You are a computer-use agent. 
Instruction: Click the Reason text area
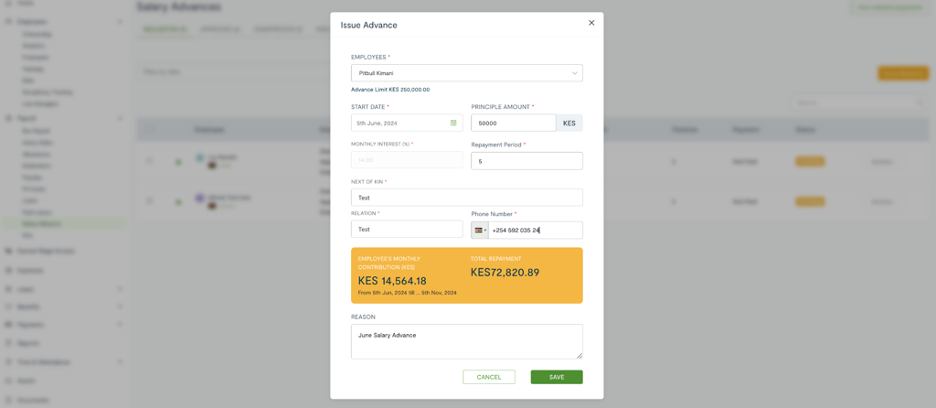click(x=467, y=342)
